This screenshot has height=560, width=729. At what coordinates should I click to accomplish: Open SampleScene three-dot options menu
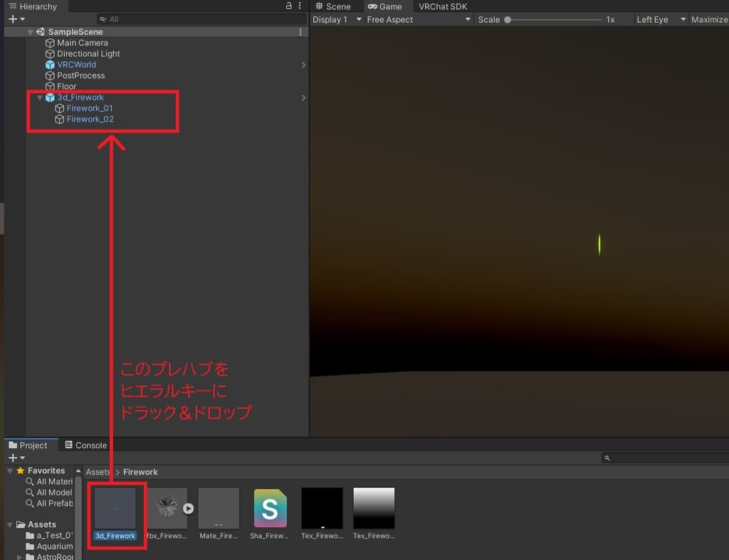click(x=300, y=32)
